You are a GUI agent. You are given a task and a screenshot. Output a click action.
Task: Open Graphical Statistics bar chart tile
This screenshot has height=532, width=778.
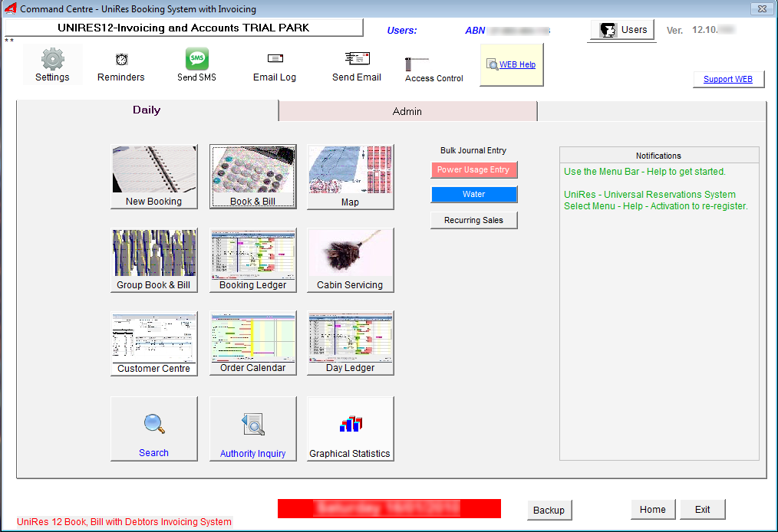pos(351,429)
